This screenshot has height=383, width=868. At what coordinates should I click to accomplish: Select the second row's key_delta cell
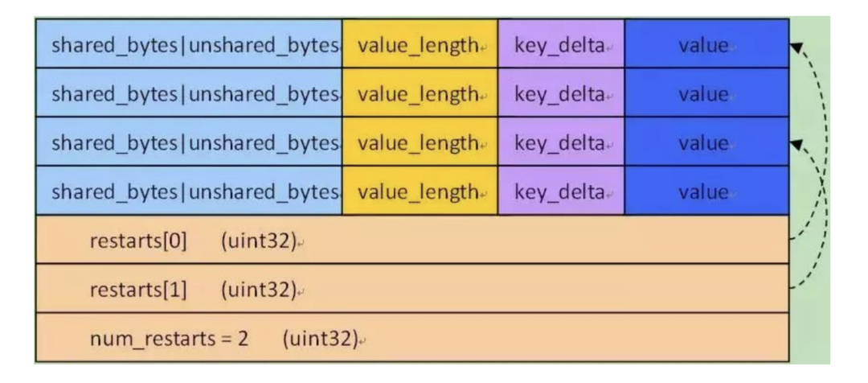pyautogui.click(x=561, y=93)
